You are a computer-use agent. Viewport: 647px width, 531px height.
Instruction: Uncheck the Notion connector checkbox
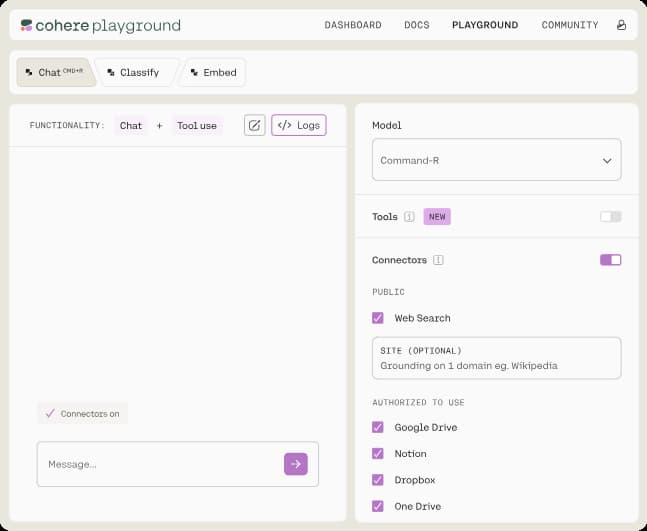378,453
